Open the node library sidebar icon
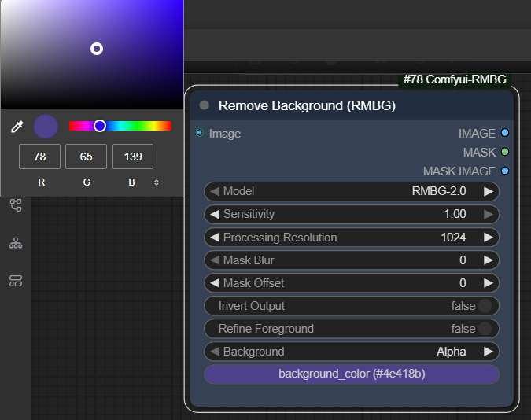 16,206
